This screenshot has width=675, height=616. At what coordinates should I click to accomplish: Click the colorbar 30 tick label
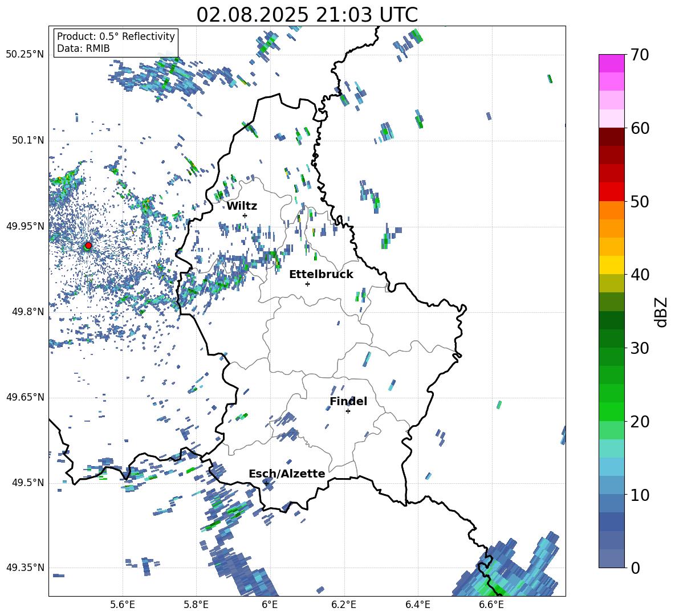[639, 348]
